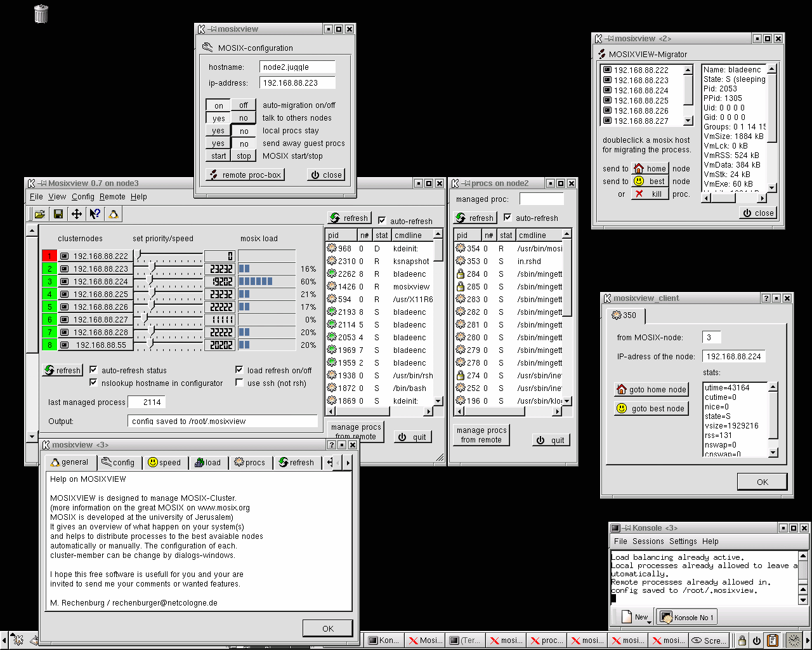The width and height of the screenshot is (812, 650).
Task: Click the save floppy disk toolbar icon
Action: 58,214
